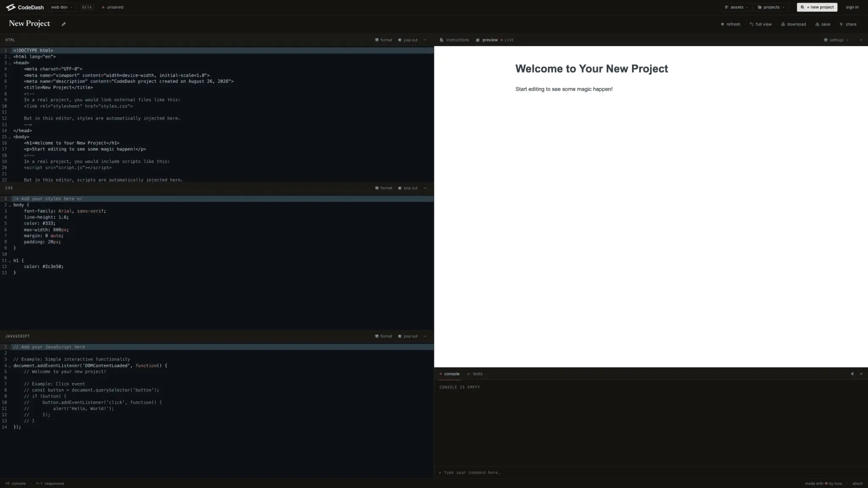Click the 'font-family: Arial, sans-serif;' line
Viewport: 868px width, 488px height.
tap(65, 211)
